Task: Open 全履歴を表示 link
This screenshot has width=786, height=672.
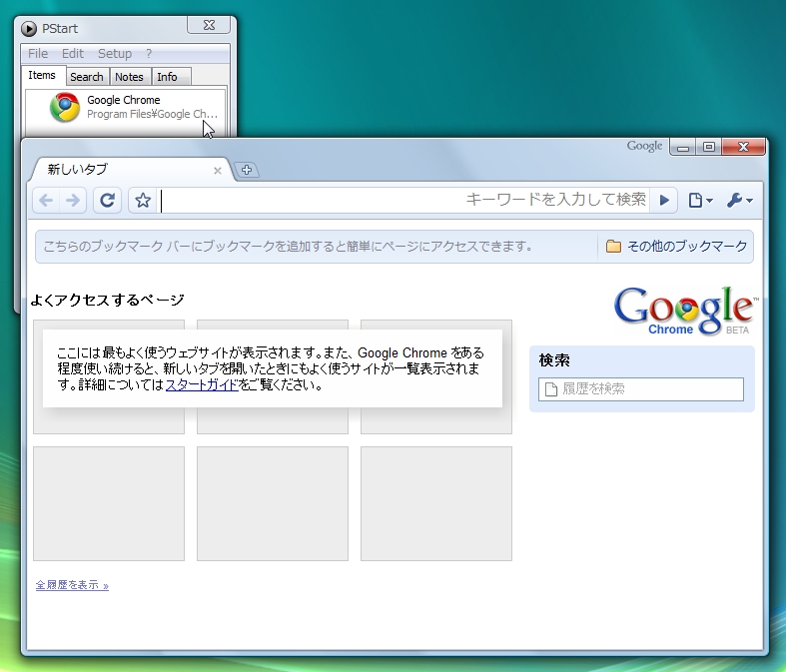Action: [x=72, y=585]
